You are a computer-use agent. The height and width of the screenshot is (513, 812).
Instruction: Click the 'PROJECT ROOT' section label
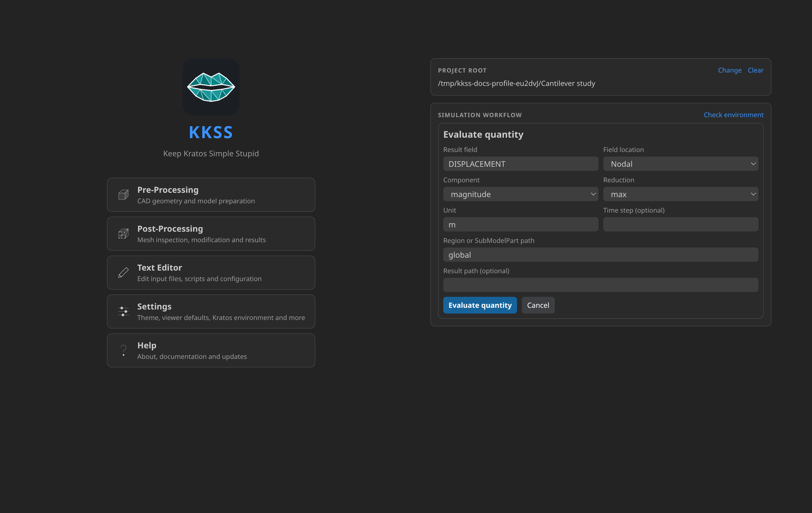[x=462, y=70]
